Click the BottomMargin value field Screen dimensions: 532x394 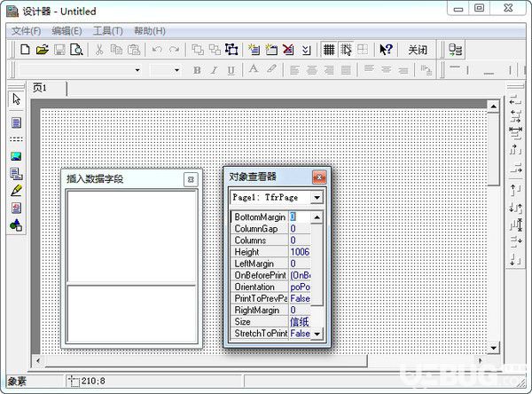[x=300, y=217]
